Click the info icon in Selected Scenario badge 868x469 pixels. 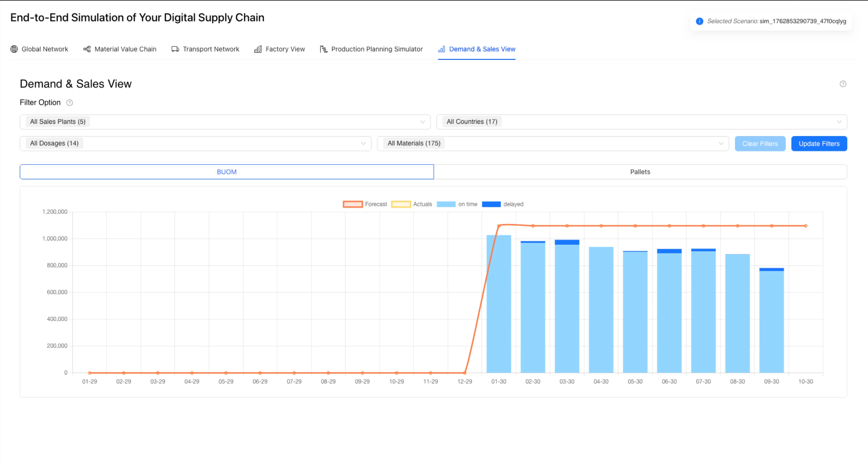coord(699,21)
